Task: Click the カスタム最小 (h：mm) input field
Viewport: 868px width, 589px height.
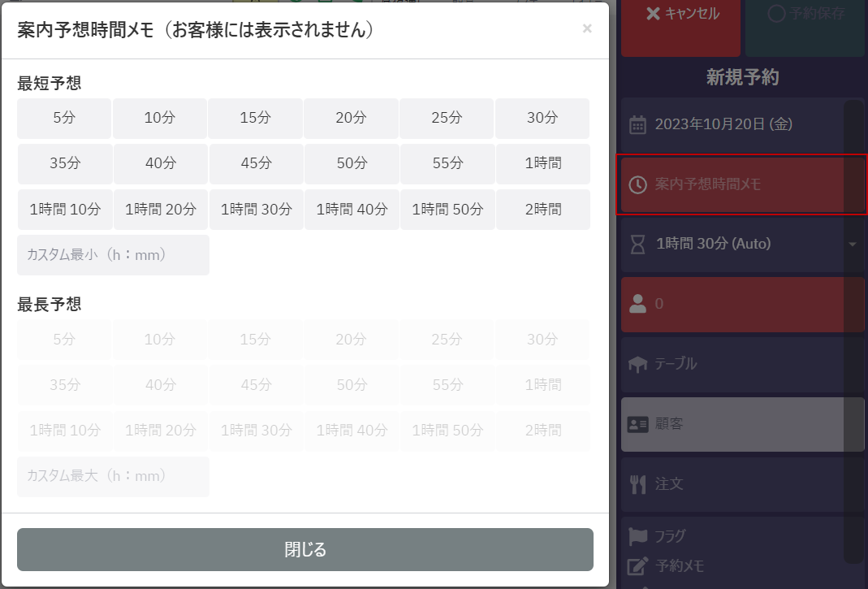Action: 113,255
